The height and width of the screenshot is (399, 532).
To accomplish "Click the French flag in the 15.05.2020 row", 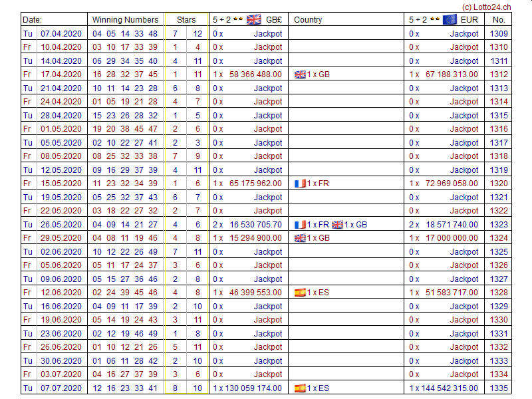I will pyautogui.click(x=300, y=184).
